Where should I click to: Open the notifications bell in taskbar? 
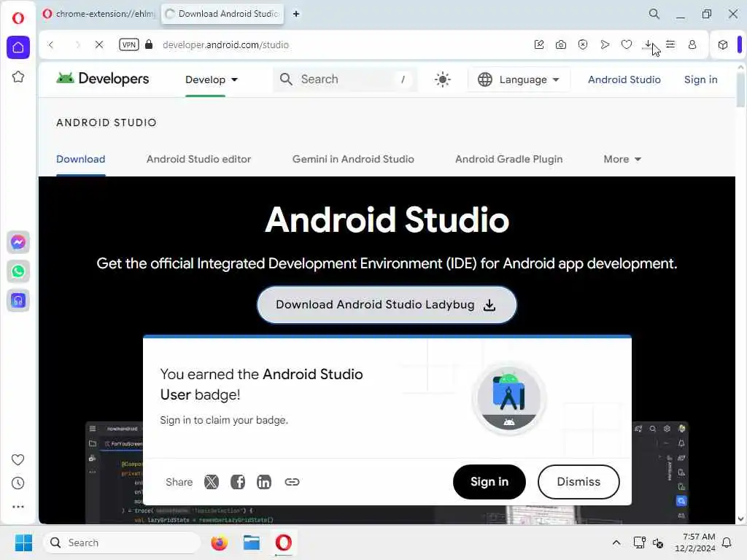[727, 542]
